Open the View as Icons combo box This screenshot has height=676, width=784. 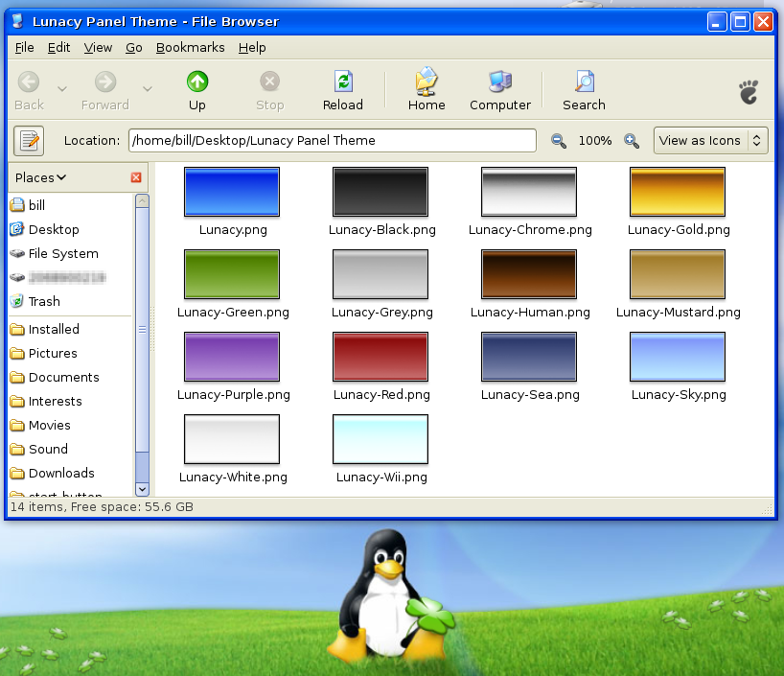pos(710,141)
